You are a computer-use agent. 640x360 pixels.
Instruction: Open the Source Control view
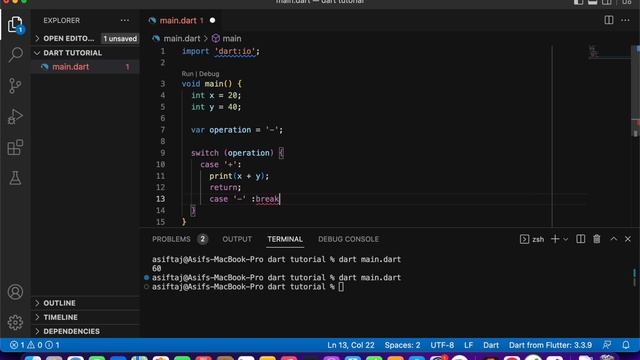tap(15, 86)
